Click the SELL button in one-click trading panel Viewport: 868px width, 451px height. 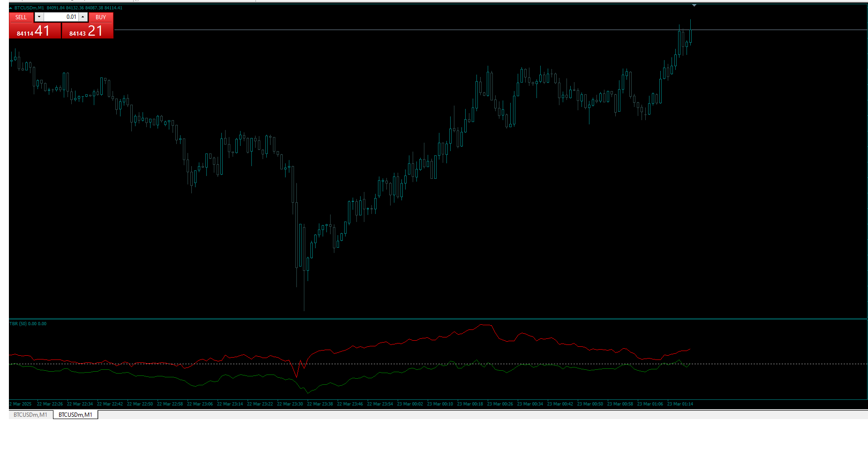coord(21,17)
